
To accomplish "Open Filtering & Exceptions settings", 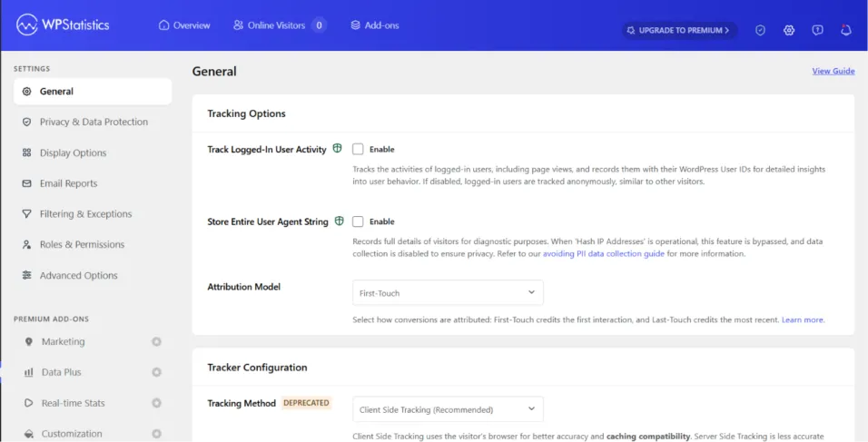I will coord(93,213).
